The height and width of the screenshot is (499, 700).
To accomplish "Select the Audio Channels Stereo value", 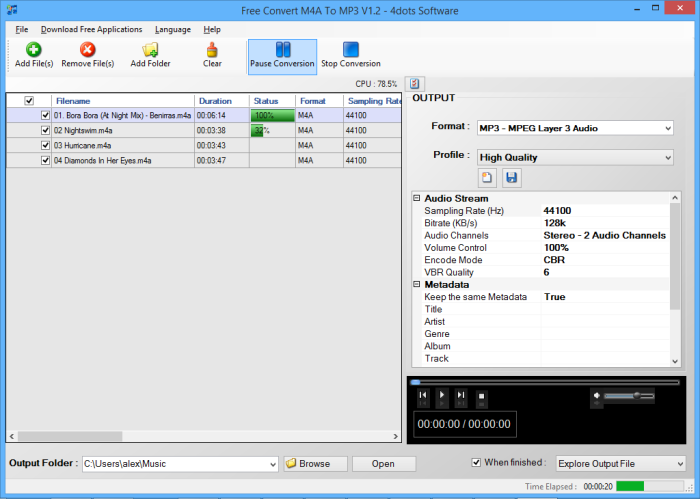I will 604,235.
